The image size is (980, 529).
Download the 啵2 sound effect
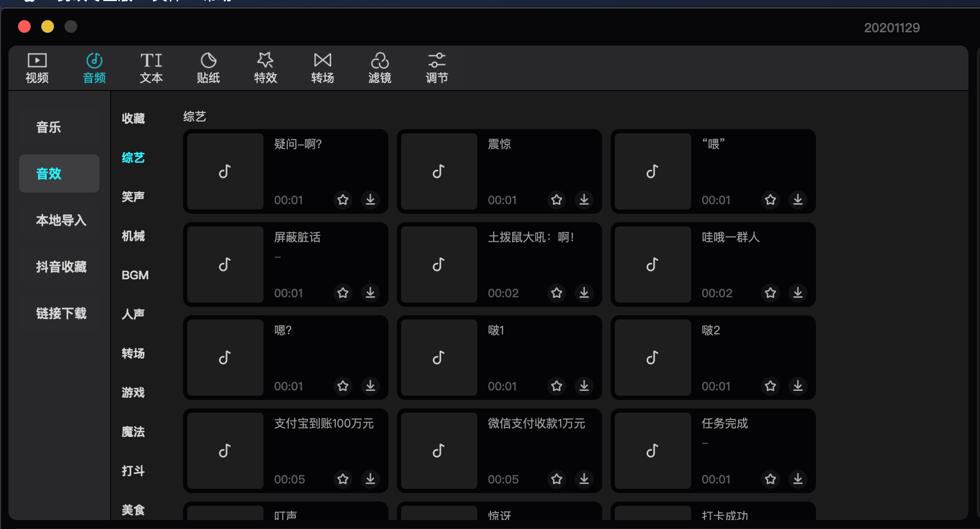(x=798, y=386)
